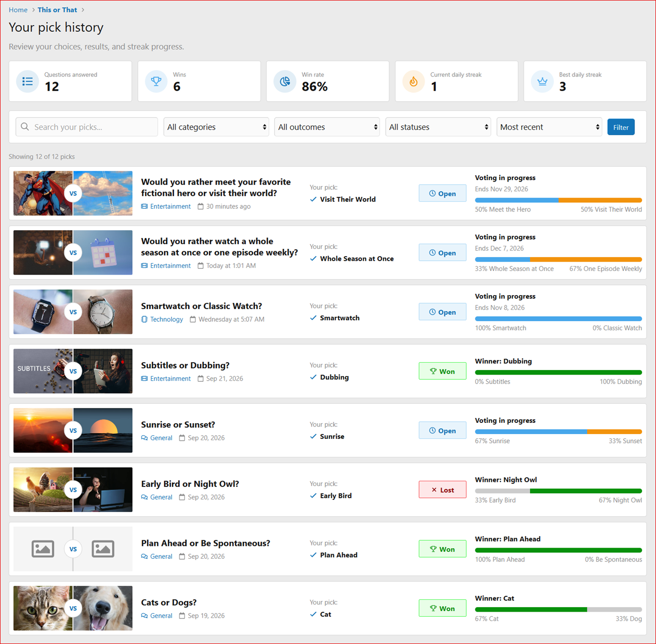Open the All categories dropdown

point(216,127)
